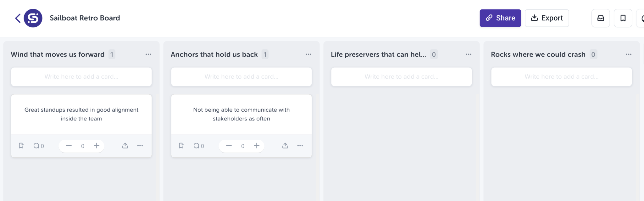
Task: Open the inbox panel in the header
Action: pyautogui.click(x=601, y=18)
